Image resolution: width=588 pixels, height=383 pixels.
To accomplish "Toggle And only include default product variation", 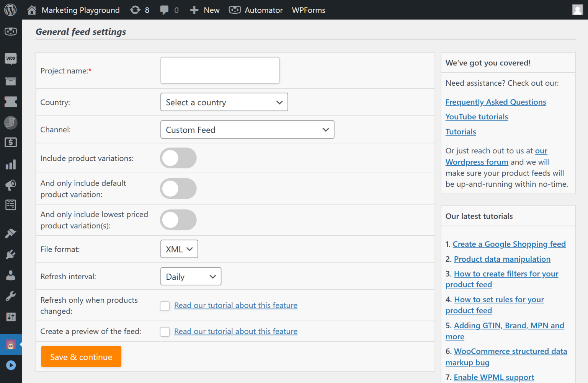I will click(178, 189).
